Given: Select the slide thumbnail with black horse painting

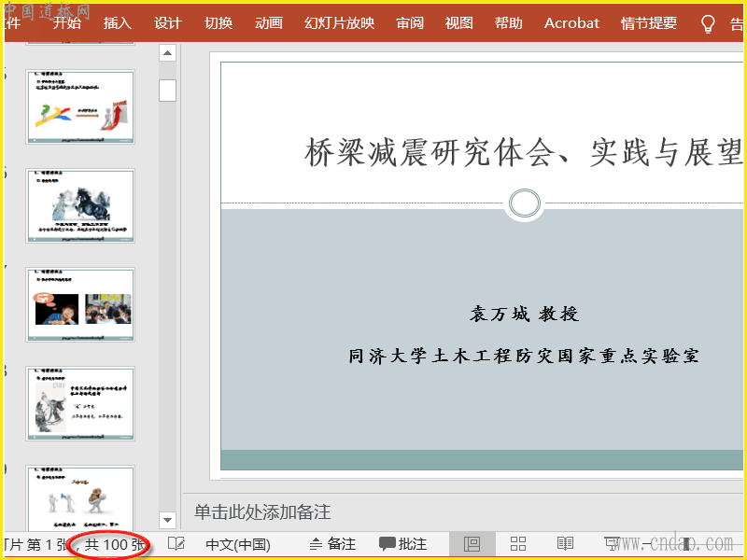Looking at the screenshot, I should tap(80, 205).
